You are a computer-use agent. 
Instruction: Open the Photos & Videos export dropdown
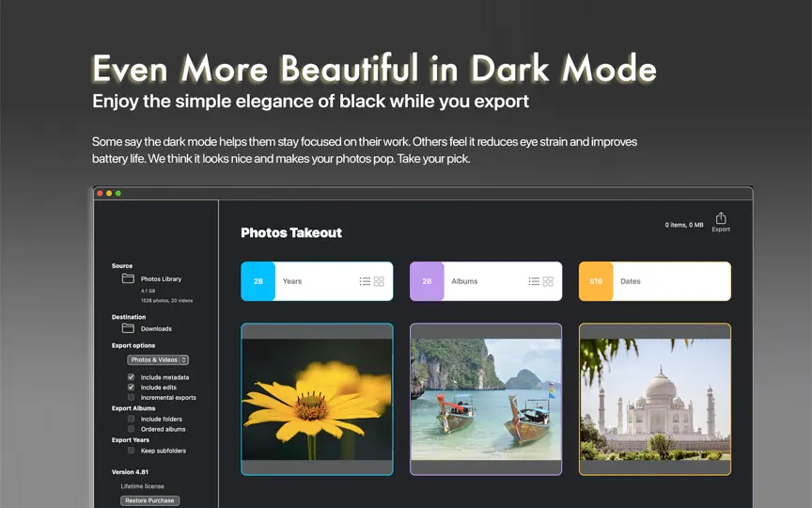coord(158,359)
